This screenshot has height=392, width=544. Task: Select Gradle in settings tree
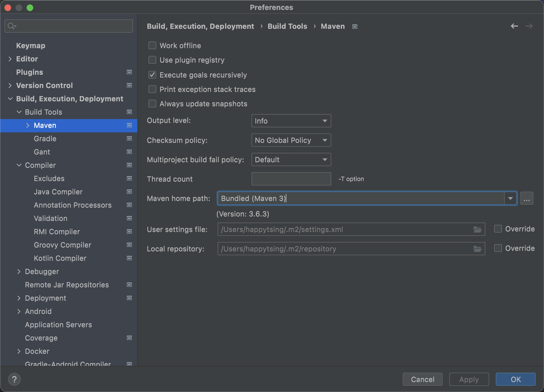pyautogui.click(x=45, y=139)
